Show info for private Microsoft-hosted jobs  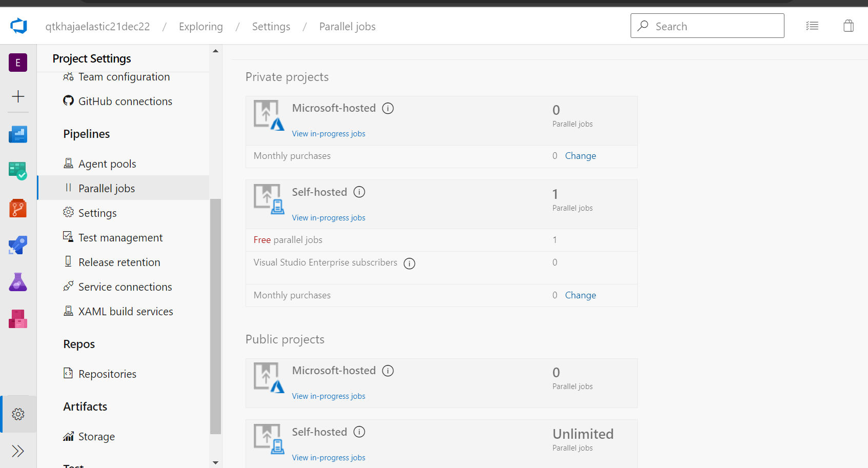388,108
